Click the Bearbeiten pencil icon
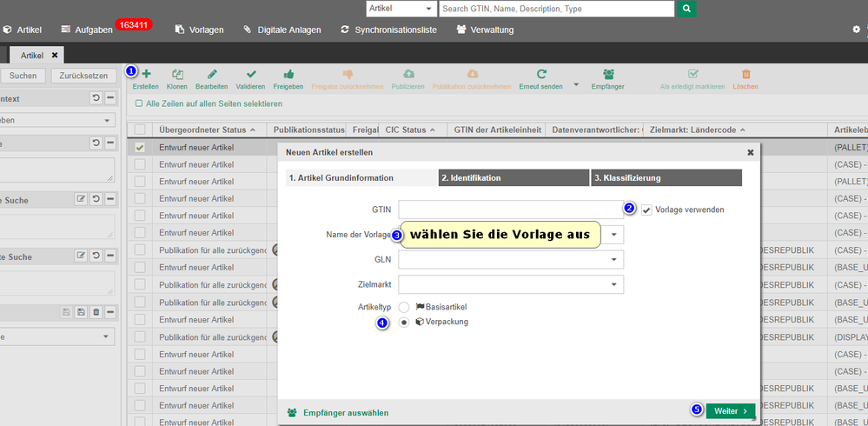Screen dimensions: 868x426 (x=212, y=74)
